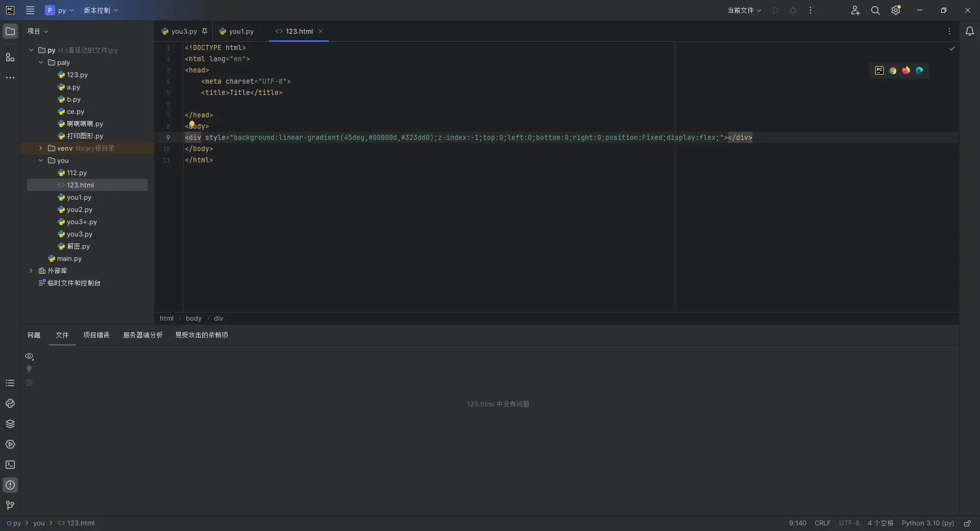Open the Git version control tool window

tap(10, 505)
